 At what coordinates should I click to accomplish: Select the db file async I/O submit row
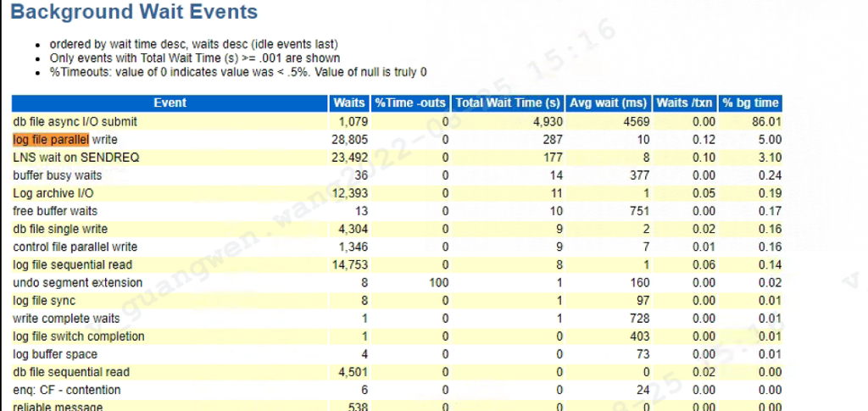tap(397, 122)
